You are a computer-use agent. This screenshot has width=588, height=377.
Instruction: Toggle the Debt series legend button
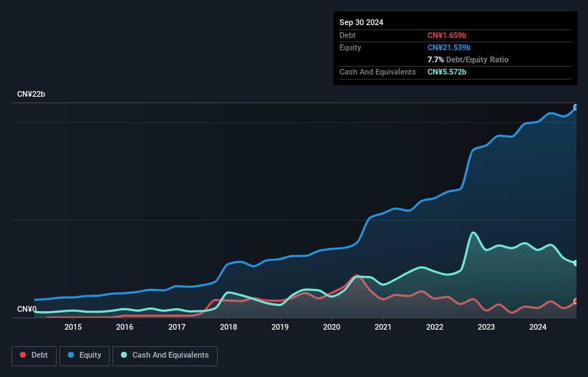(x=34, y=355)
